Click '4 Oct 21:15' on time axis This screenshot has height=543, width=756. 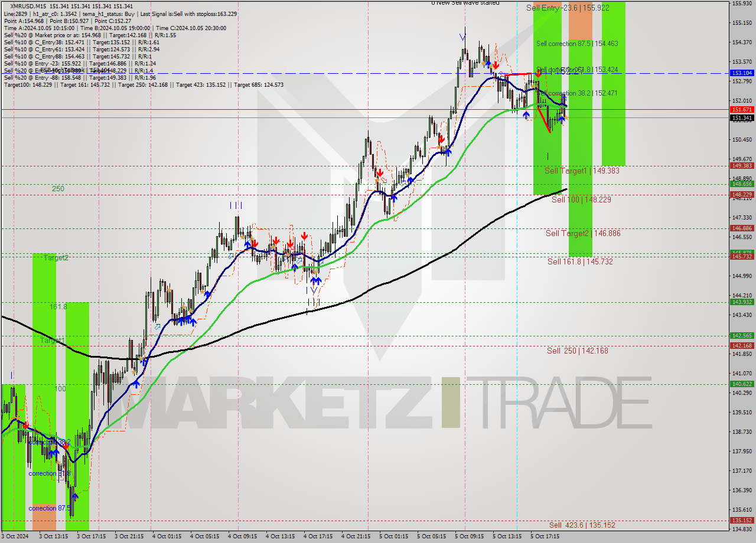click(x=356, y=537)
